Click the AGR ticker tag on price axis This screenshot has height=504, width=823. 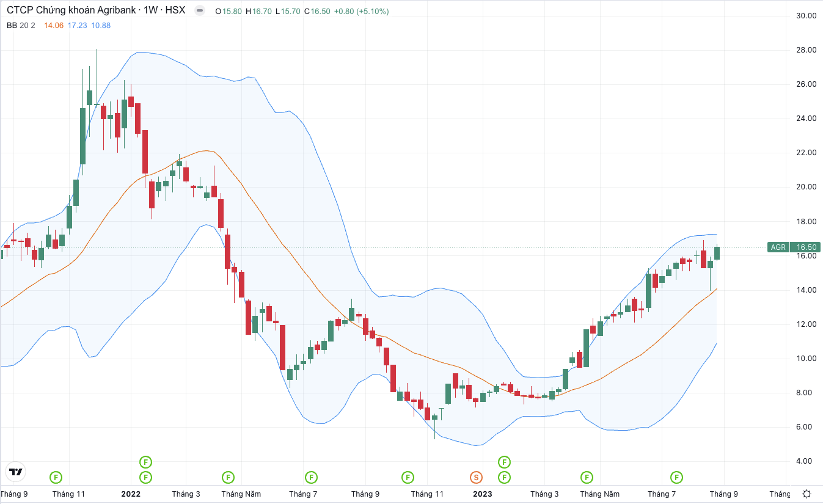pyautogui.click(x=778, y=247)
